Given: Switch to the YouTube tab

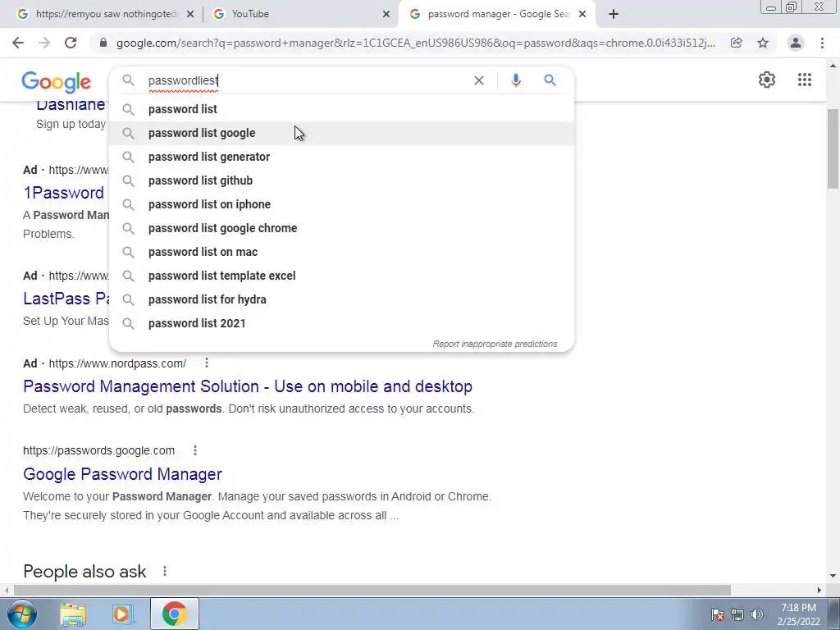Looking at the screenshot, I should click(300, 14).
